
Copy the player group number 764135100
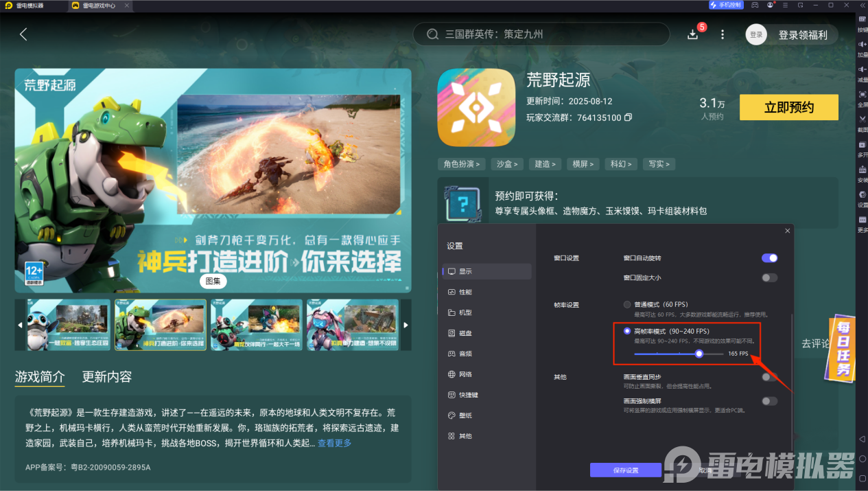(x=628, y=118)
